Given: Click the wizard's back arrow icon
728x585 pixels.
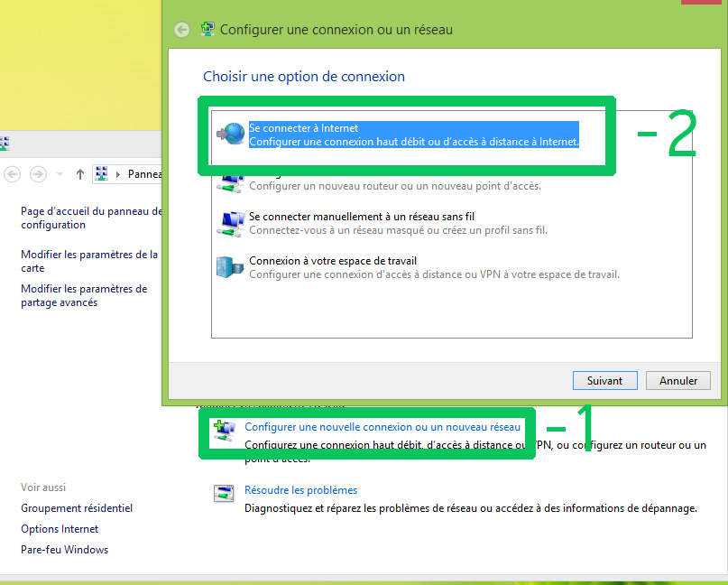Looking at the screenshot, I should tap(181, 30).
